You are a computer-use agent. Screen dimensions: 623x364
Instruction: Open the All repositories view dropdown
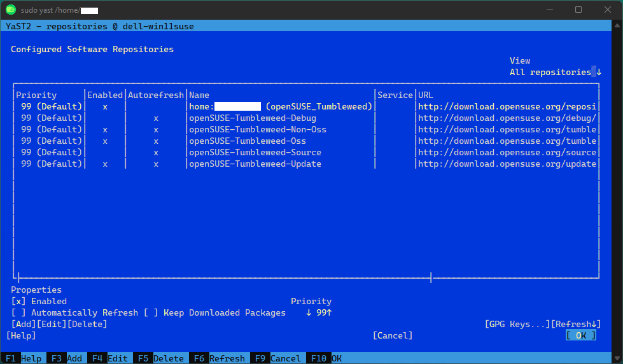point(556,73)
